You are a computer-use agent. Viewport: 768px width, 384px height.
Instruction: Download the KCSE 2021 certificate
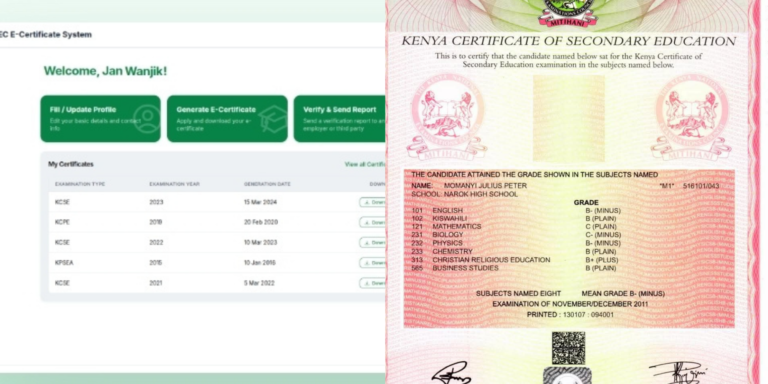coord(372,283)
